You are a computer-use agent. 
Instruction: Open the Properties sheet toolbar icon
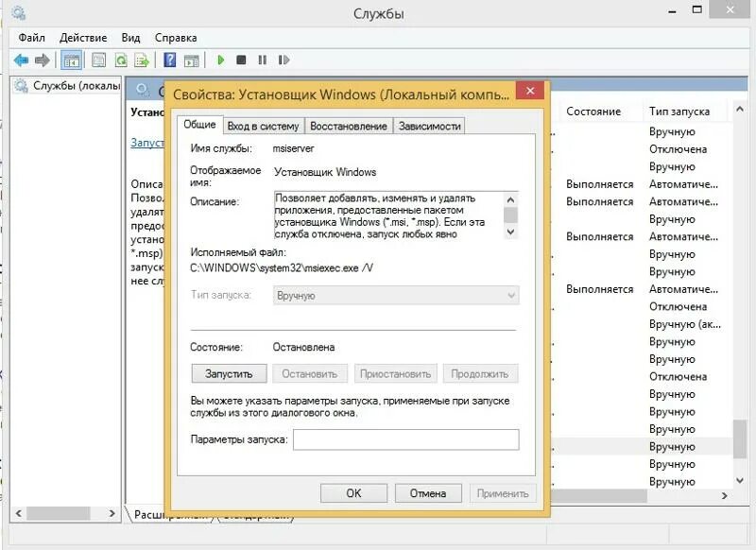pyautogui.click(x=98, y=60)
